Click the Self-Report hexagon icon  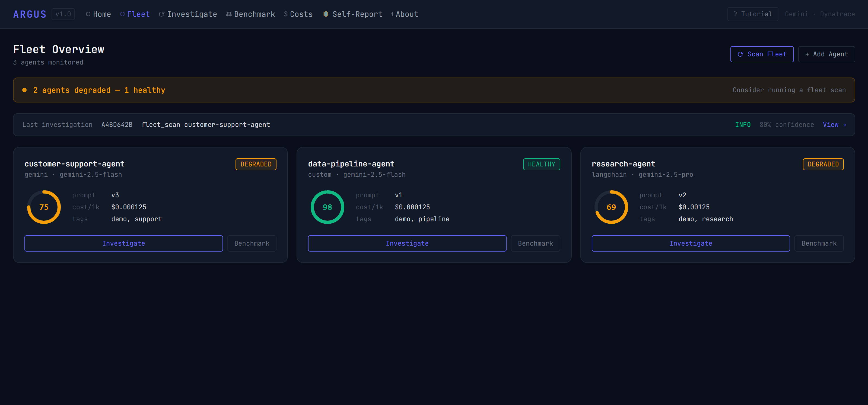(326, 14)
